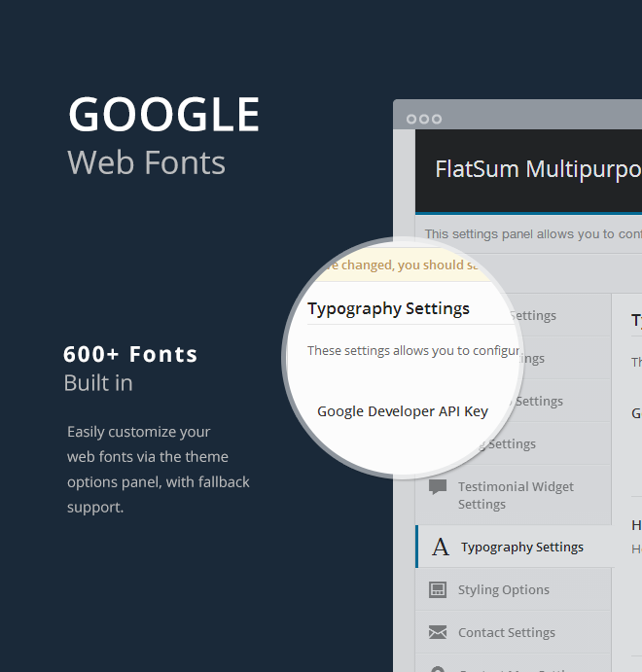The width and height of the screenshot is (642, 672).
Task: Click the yellow 'changed, you should' notice
Action: pos(403,265)
